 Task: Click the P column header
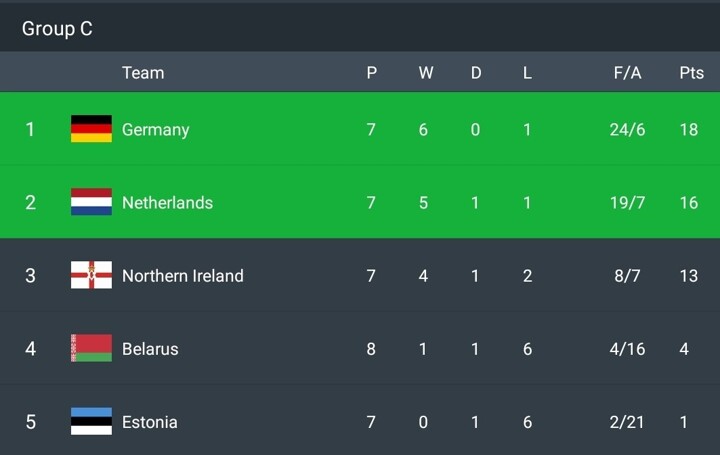tap(371, 72)
